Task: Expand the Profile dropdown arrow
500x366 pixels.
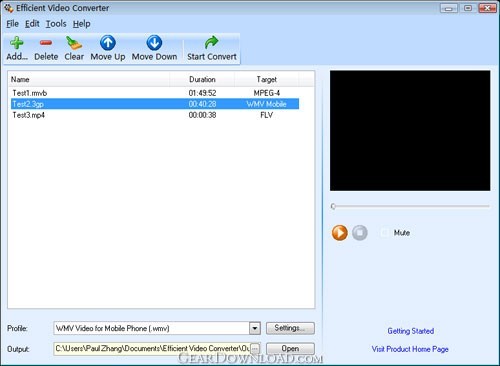Action: point(255,328)
